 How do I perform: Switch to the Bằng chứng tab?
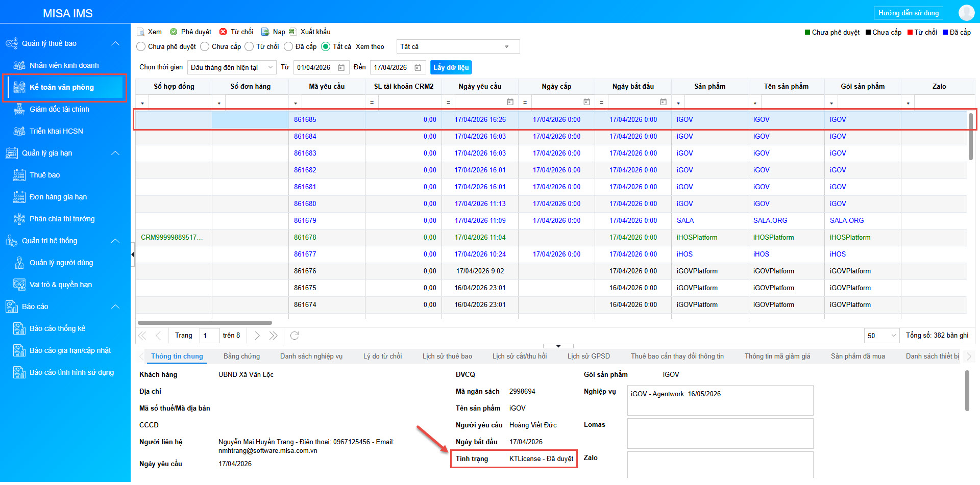(241, 356)
